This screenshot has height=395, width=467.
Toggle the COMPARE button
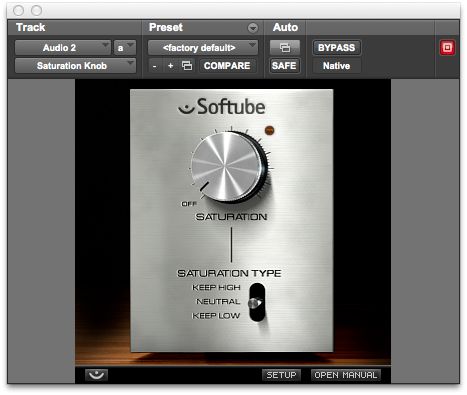227,66
